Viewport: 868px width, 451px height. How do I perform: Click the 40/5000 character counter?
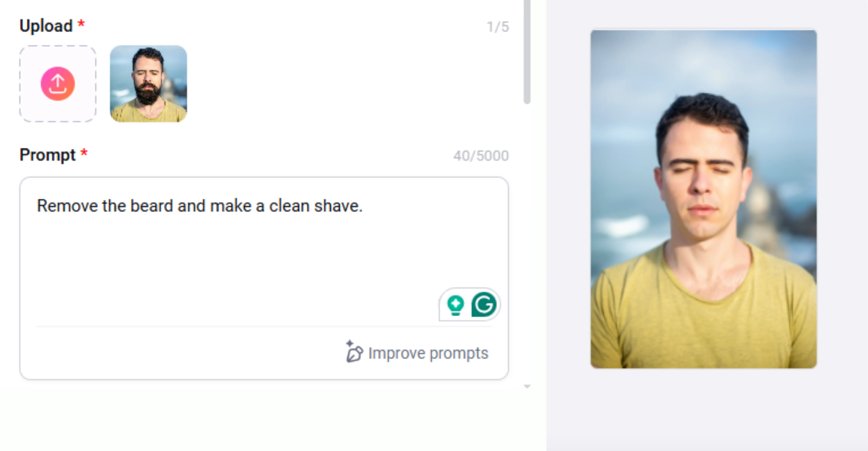click(481, 156)
